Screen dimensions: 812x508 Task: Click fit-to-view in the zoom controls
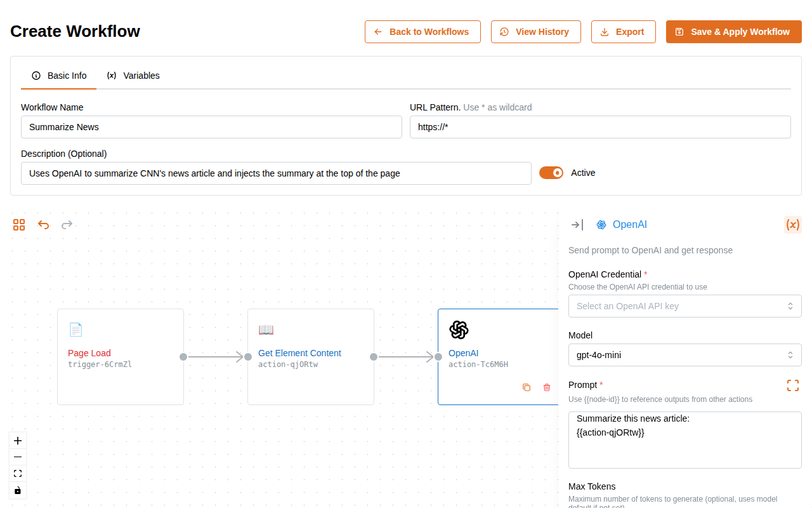point(17,473)
